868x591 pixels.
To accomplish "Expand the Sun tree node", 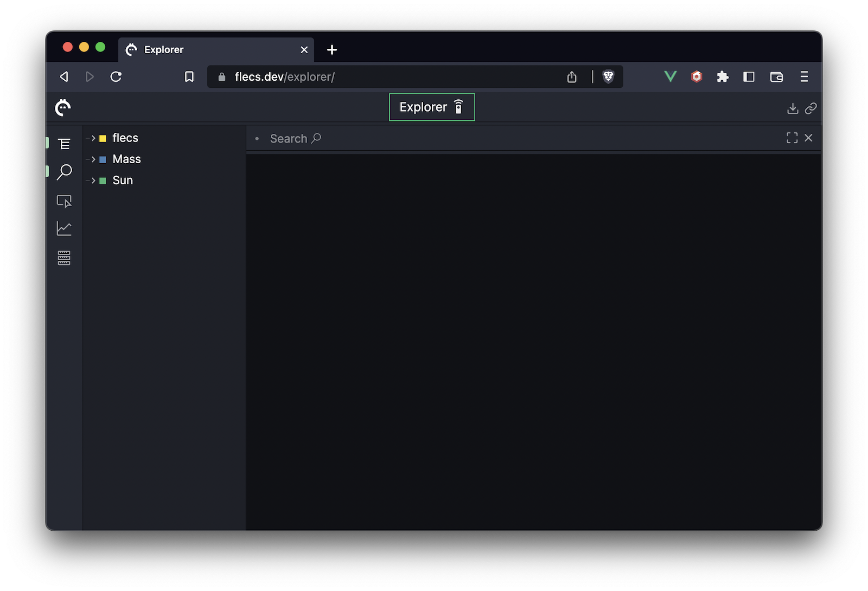I will [93, 181].
